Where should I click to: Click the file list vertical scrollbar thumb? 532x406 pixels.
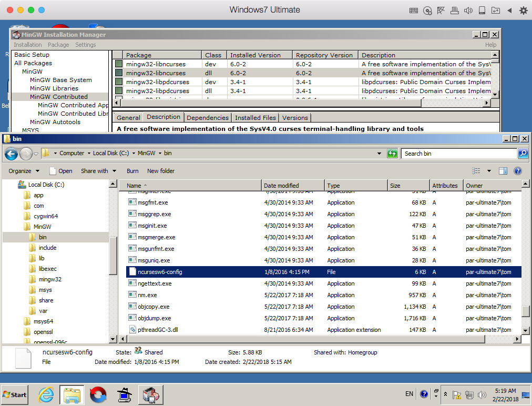(x=525, y=311)
